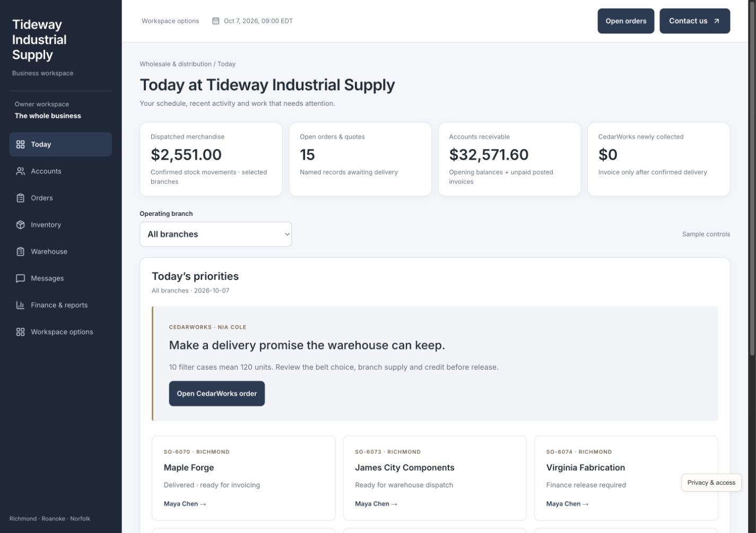Select Warehouse from the sidebar
The width and height of the screenshot is (756, 533).
tap(60, 251)
